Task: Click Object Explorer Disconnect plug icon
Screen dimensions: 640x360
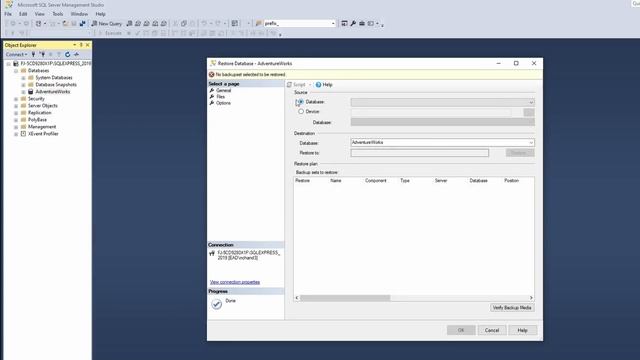Action: pyautogui.click(x=42, y=54)
